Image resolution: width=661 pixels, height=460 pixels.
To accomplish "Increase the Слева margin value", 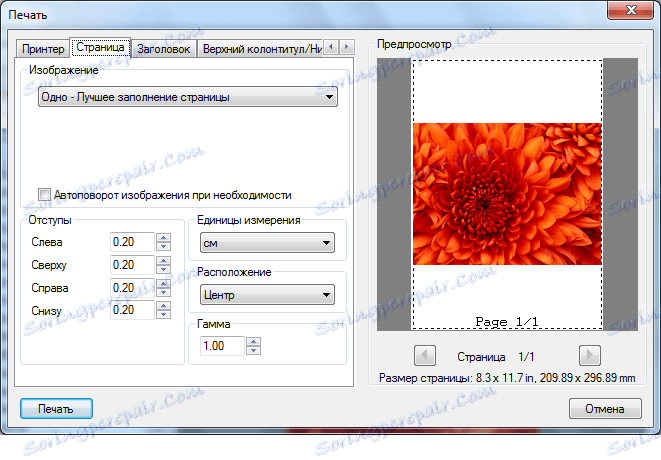I will click(164, 237).
